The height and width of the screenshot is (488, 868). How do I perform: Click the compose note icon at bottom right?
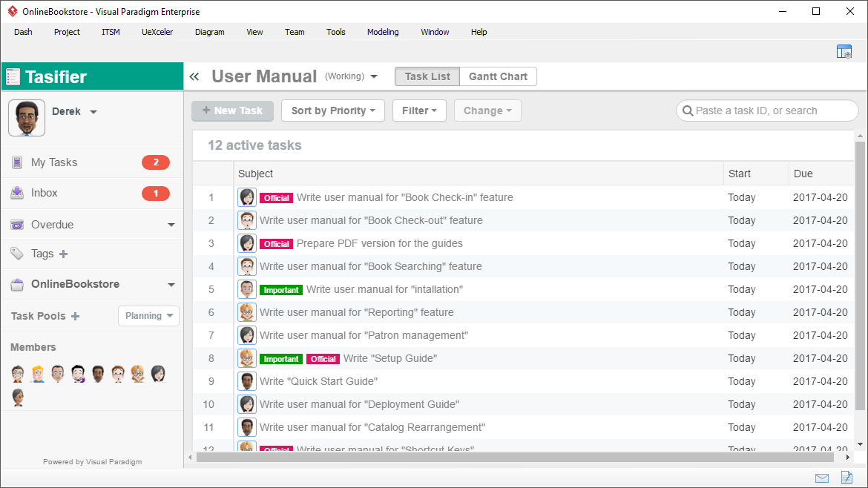tap(846, 478)
